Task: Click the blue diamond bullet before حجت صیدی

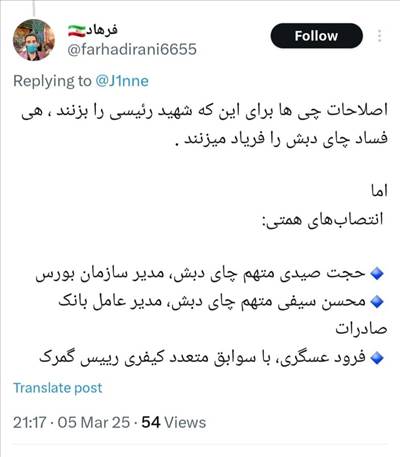Action: click(377, 274)
